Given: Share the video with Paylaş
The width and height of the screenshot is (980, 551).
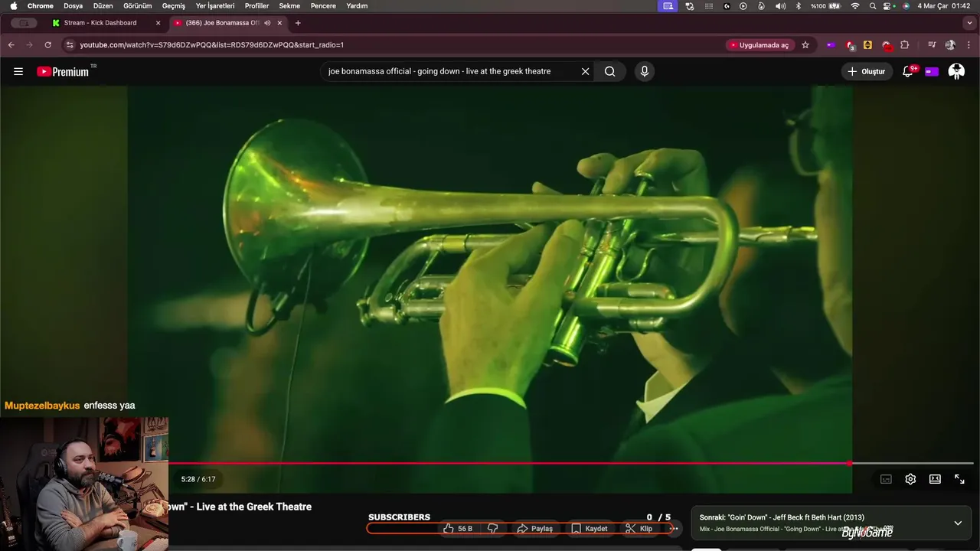Looking at the screenshot, I should [534, 528].
